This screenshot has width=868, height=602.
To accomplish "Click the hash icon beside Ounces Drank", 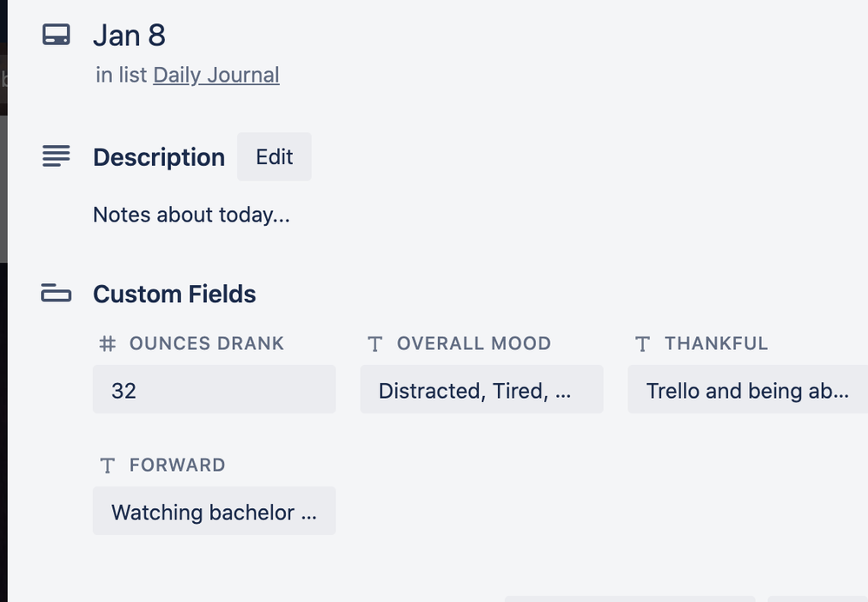I will (108, 344).
